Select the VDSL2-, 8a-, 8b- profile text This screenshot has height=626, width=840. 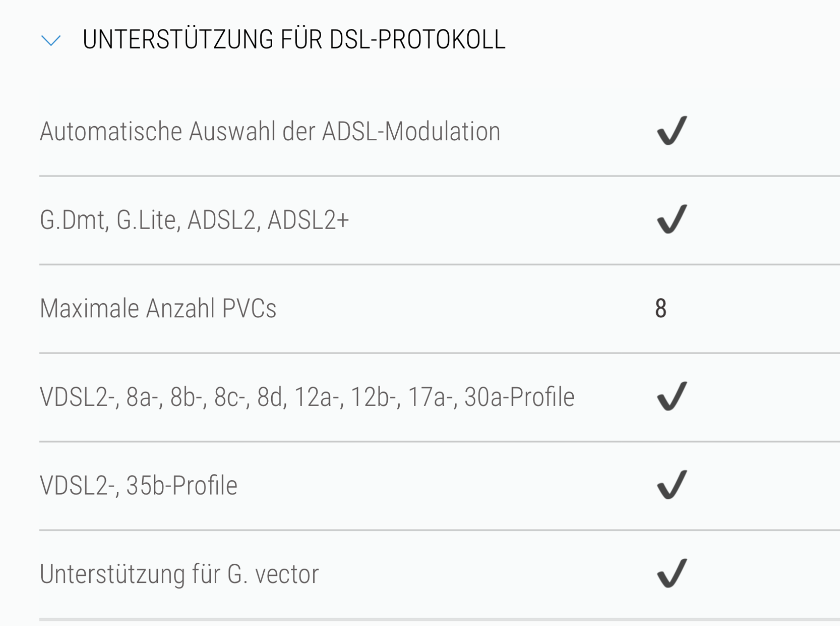click(x=307, y=397)
